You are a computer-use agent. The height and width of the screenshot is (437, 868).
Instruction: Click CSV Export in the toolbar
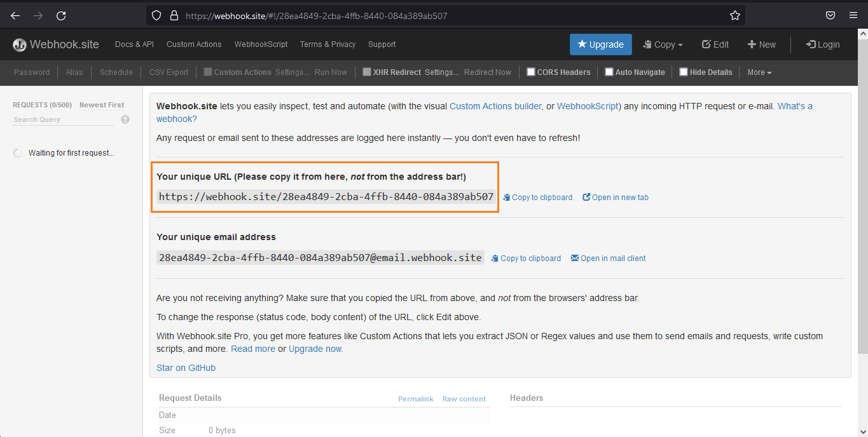tap(169, 72)
